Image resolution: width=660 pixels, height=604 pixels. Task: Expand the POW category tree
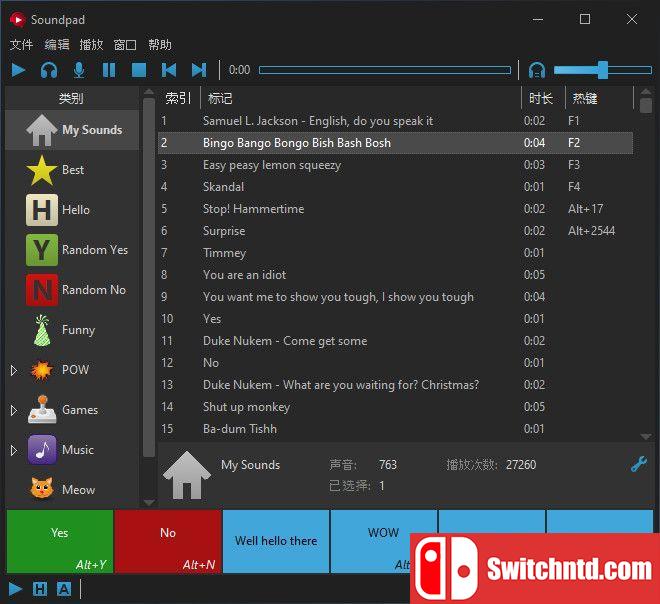tap(14, 370)
